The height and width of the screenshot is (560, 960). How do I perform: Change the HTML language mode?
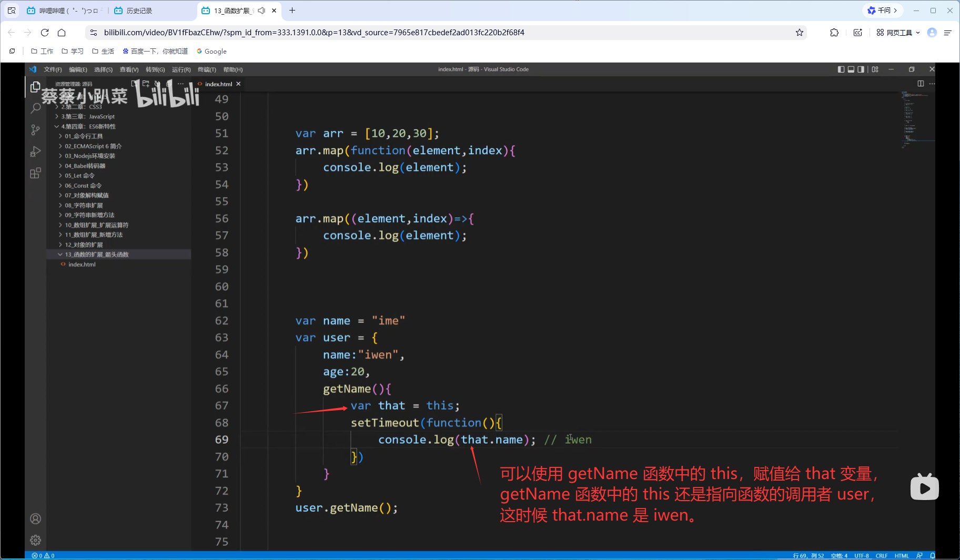(x=902, y=556)
